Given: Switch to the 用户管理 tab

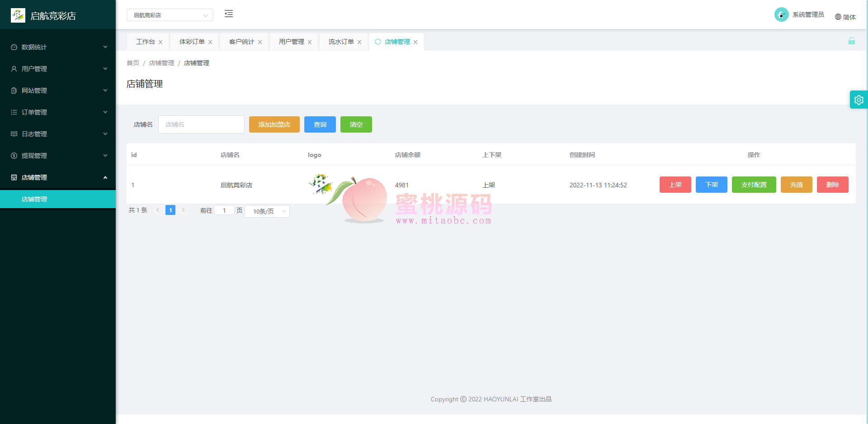Looking at the screenshot, I should tap(291, 42).
